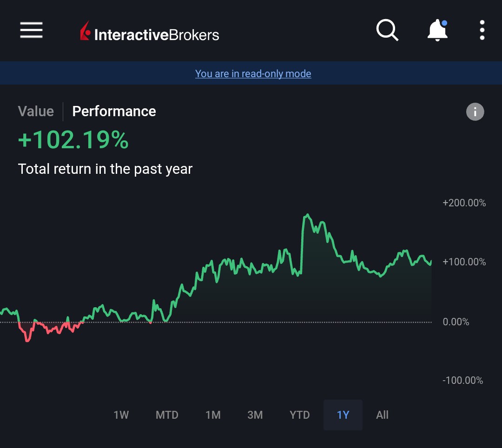Image resolution: width=502 pixels, height=448 pixels.
Task: Show year-to-date performance with YTD
Action: 299,415
